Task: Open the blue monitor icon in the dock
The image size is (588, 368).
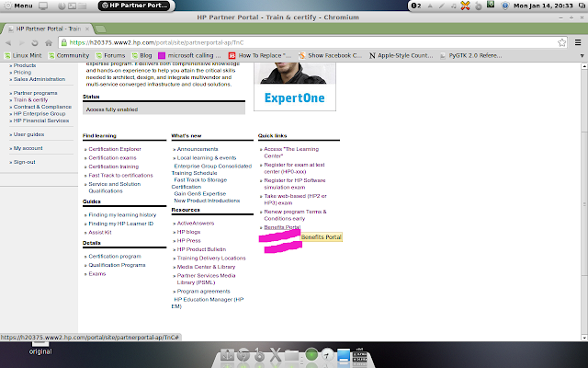Action: pos(344,355)
